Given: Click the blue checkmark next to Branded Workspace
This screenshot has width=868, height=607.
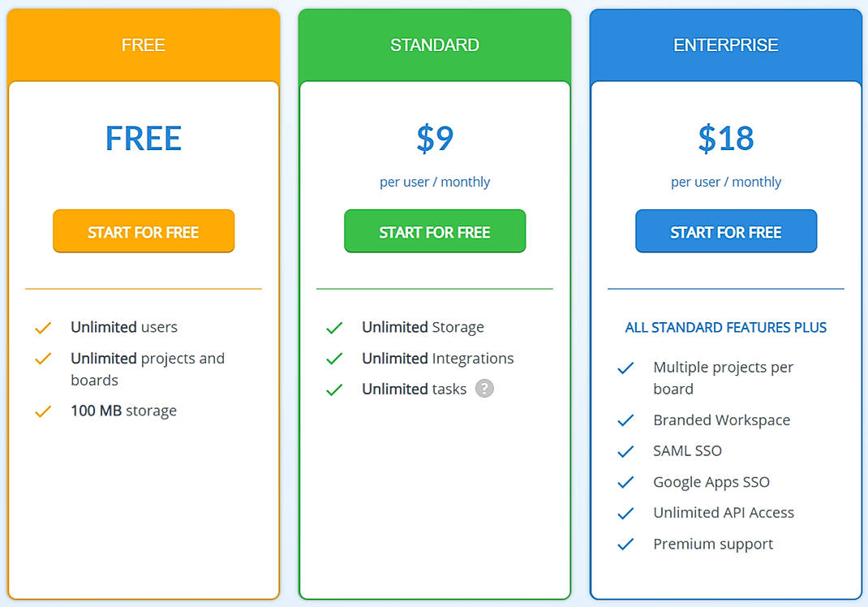Looking at the screenshot, I should click(x=625, y=420).
